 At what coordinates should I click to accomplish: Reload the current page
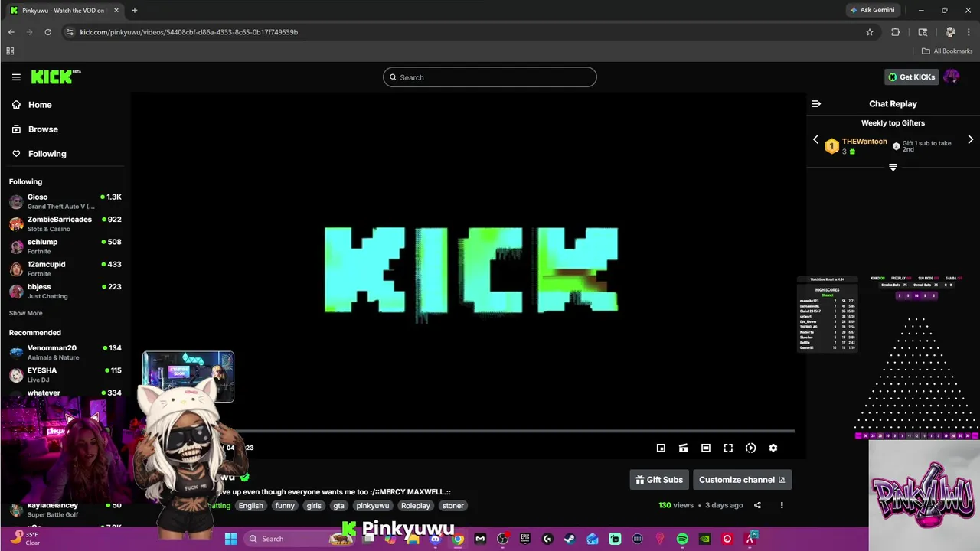point(47,32)
